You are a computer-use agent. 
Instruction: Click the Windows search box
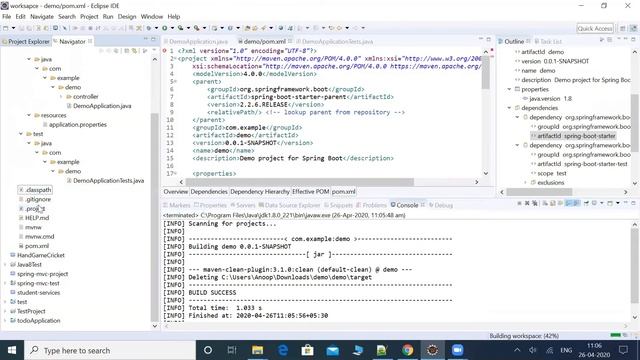tap(109, 350)
